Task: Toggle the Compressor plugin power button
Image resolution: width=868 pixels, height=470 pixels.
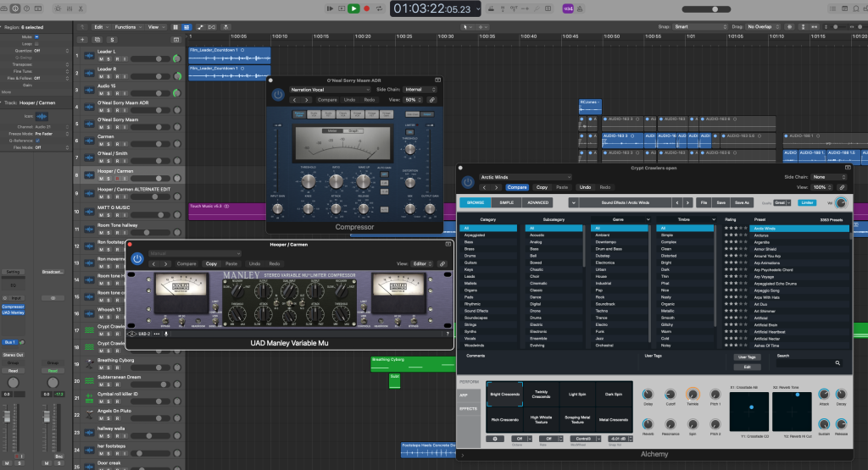Action: coord(278,94)
